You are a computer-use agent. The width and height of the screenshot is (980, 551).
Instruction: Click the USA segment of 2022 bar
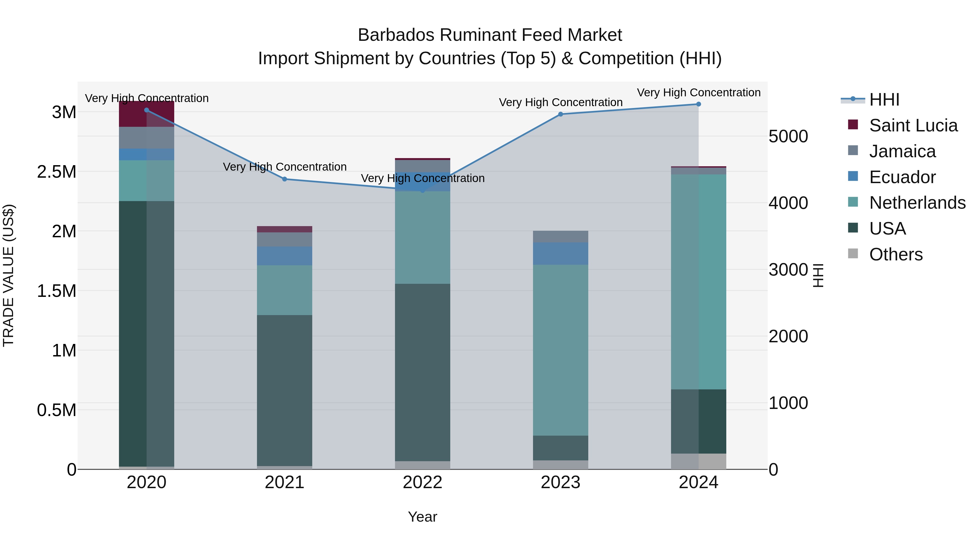point(423,373)
